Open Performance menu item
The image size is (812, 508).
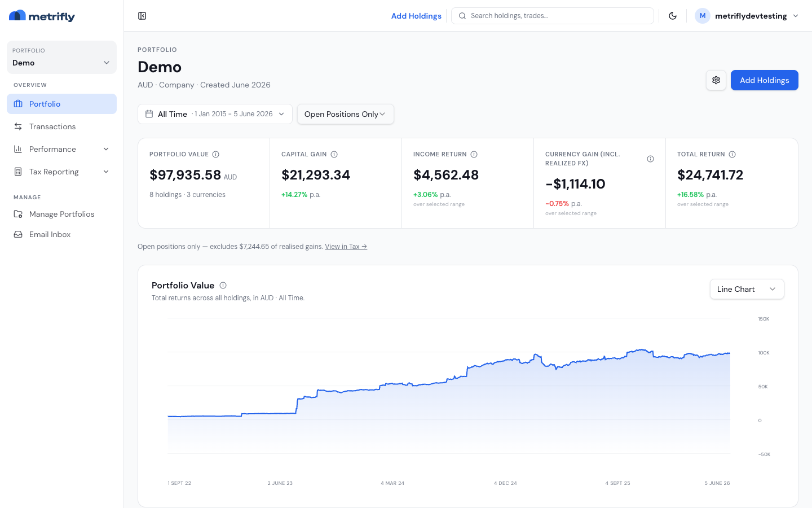point(61,149)
